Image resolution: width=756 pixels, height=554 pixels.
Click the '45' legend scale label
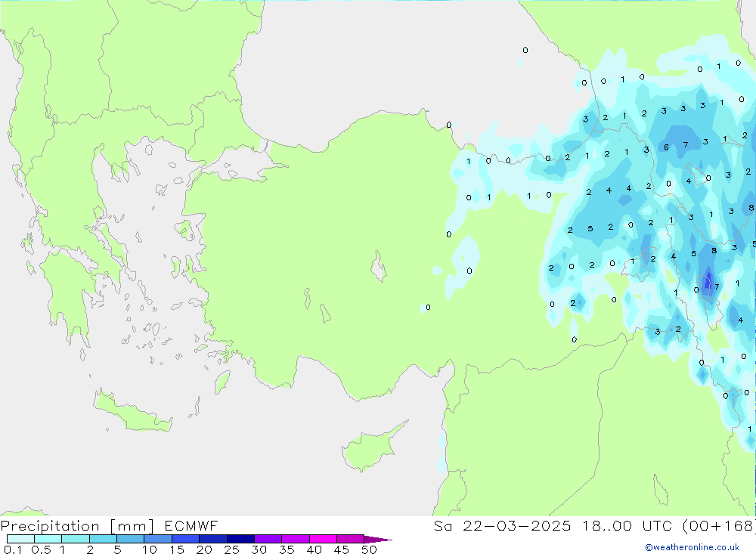pyautogui.click(x=342, y=549)
